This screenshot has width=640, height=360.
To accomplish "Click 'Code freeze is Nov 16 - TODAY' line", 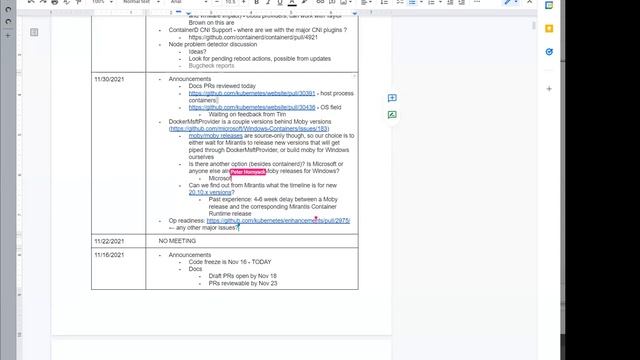I will pyautogui.click(x=230, y=262).
